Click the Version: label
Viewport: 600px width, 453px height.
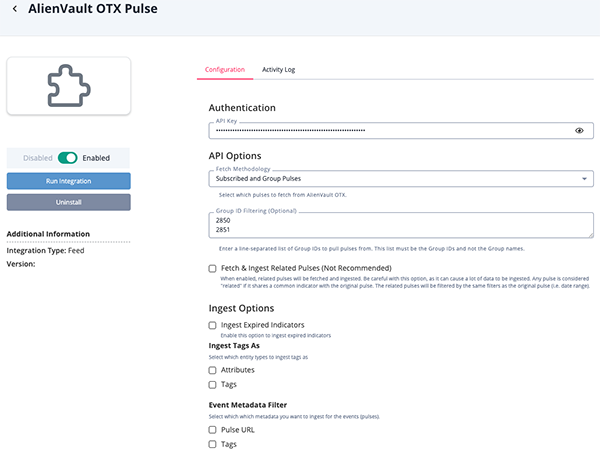click(x=21, y=264)
